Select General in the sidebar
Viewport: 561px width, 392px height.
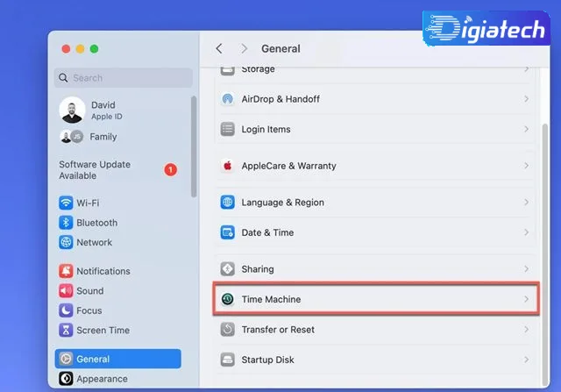(x=118, y=359)
